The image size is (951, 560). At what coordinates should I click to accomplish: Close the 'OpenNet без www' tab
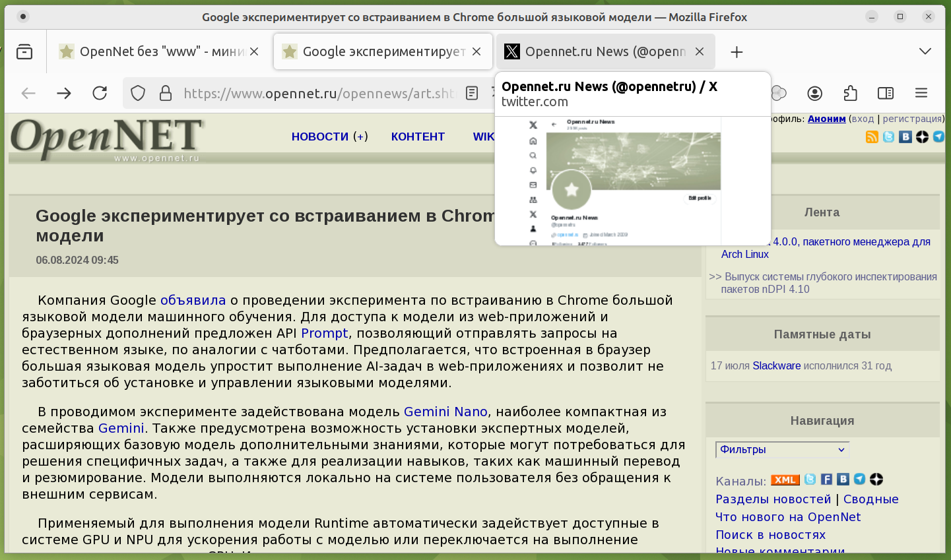tap(254, 51)
